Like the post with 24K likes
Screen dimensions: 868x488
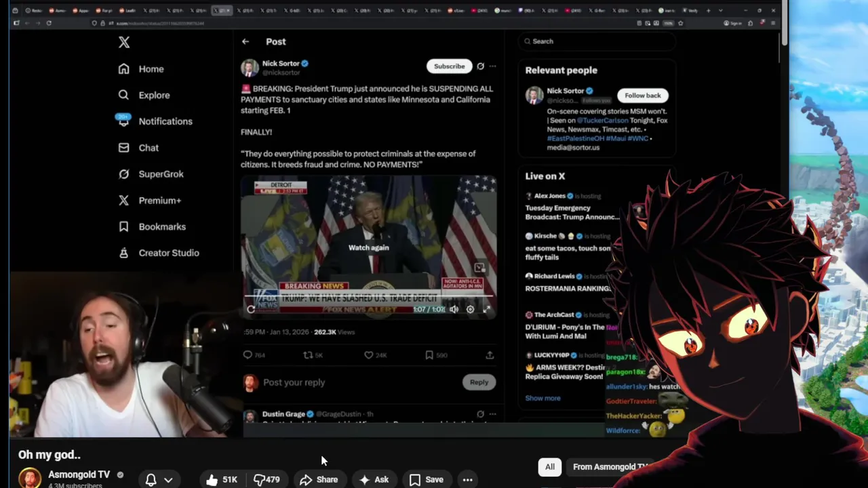[368, 355]
